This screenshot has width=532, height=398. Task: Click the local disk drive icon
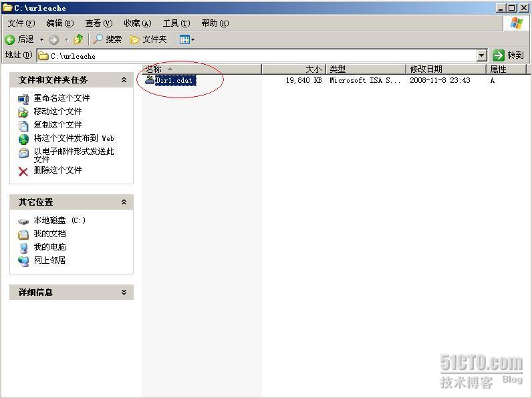click(23, 222)
